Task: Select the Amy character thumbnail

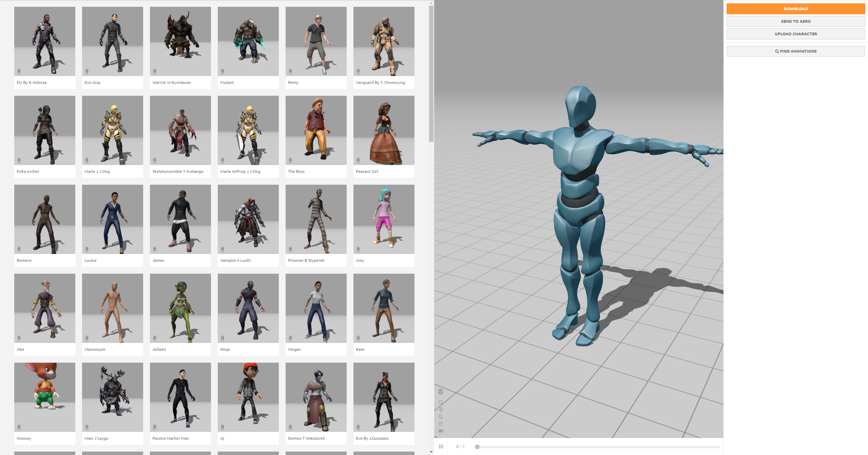Action: [x=384, y=219]
